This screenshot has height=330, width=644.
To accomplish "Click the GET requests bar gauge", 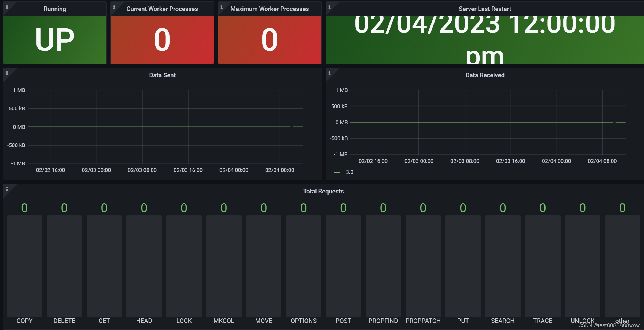I will tap(104, 266).
